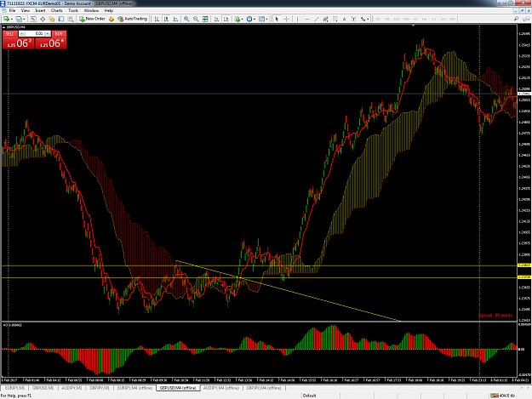Select the D1 timeframe button
The image size is (532, 399).
[x=434, y=19]
